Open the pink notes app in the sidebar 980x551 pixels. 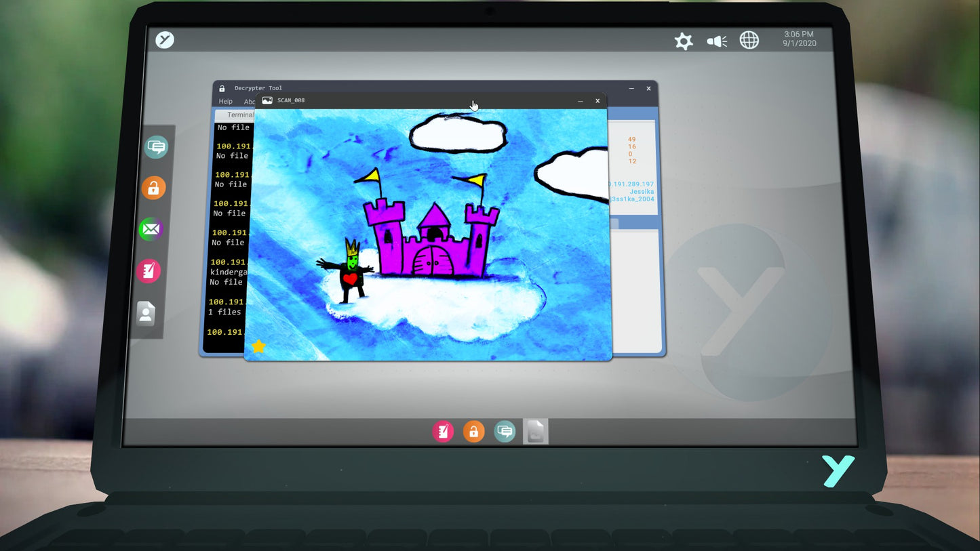point(149,271)
